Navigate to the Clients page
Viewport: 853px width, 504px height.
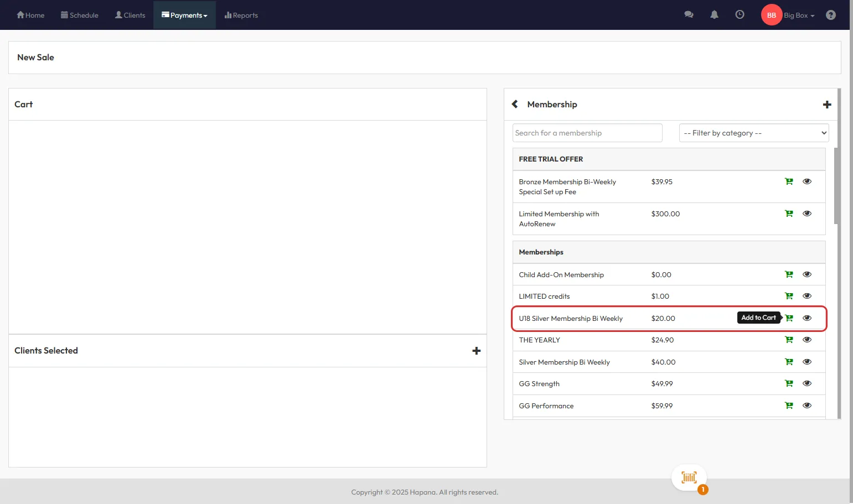[x=130, y=15]
